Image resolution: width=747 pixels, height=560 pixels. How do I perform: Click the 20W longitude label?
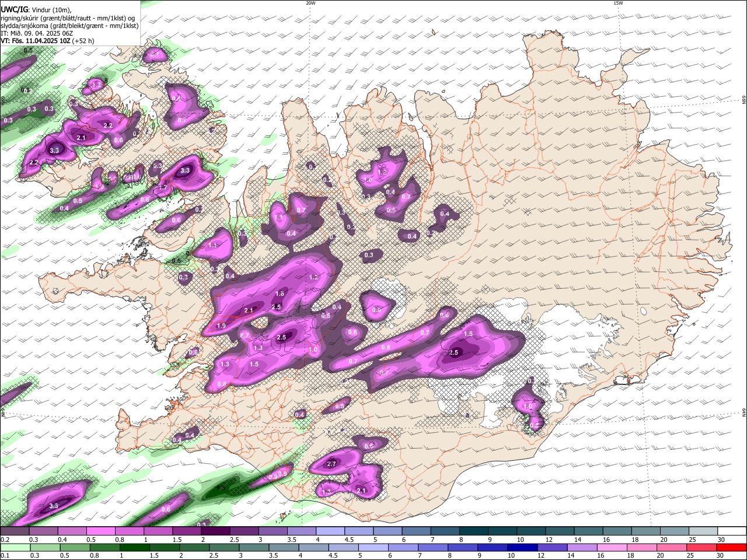point(311,3)
